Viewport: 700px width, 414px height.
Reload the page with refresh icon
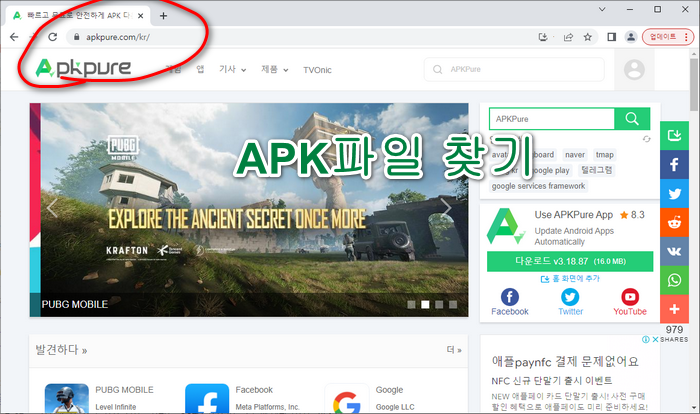click(53, 37)
